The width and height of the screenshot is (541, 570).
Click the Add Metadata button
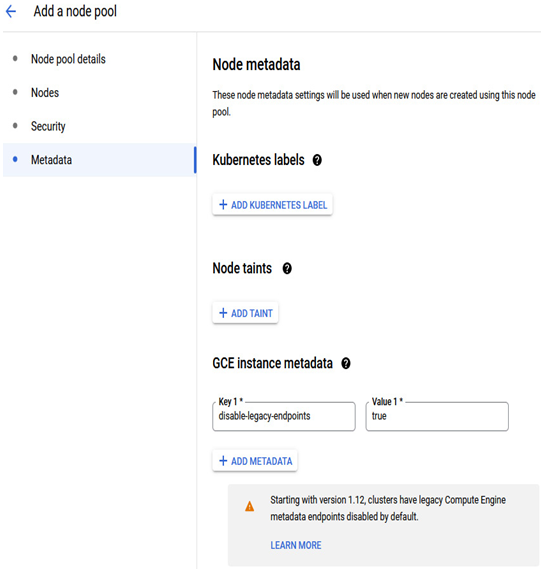tap(255, 461)
